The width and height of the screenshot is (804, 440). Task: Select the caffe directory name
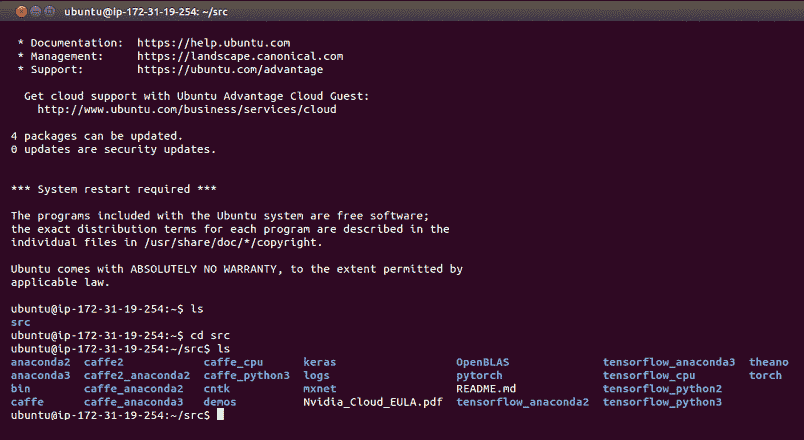click(x=27, y=403)
